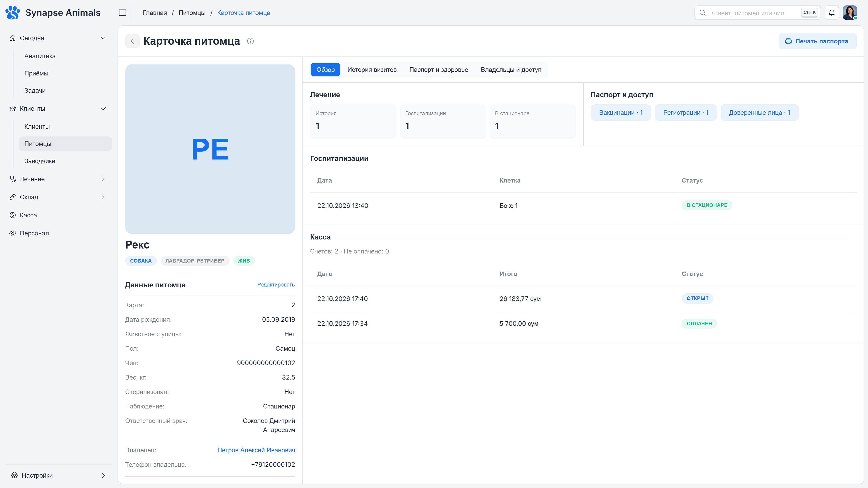The width and height of the screenshot is (868, 488).
Task: Collapse the Клиенты section chevron
Action: click(x=103, y=108)
